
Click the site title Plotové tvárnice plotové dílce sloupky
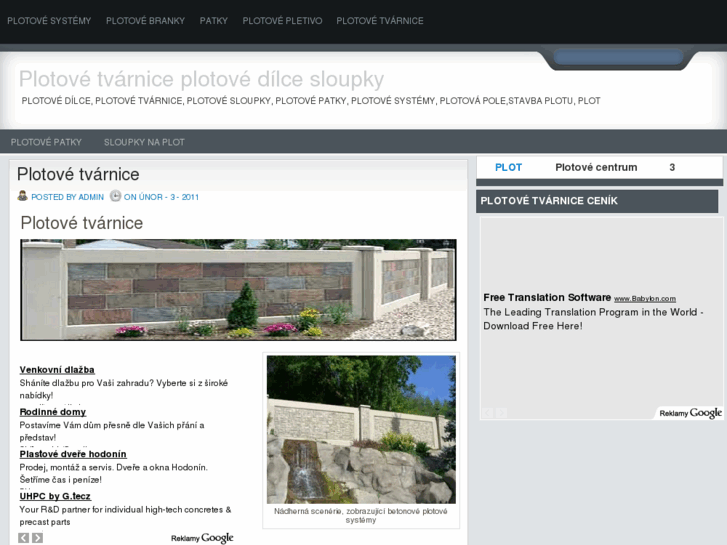pos(201,79)
